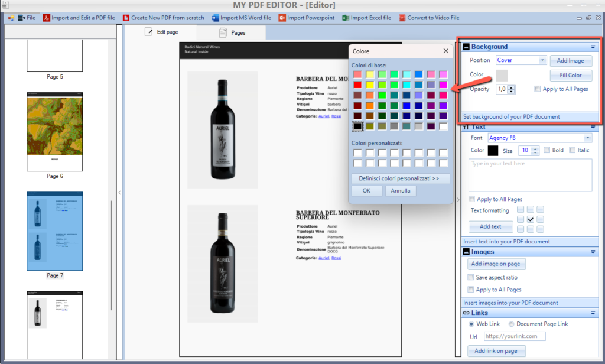Click the Create New PDF from scratch icon
This screenshot has height=364, width=605.
[126, 18]
